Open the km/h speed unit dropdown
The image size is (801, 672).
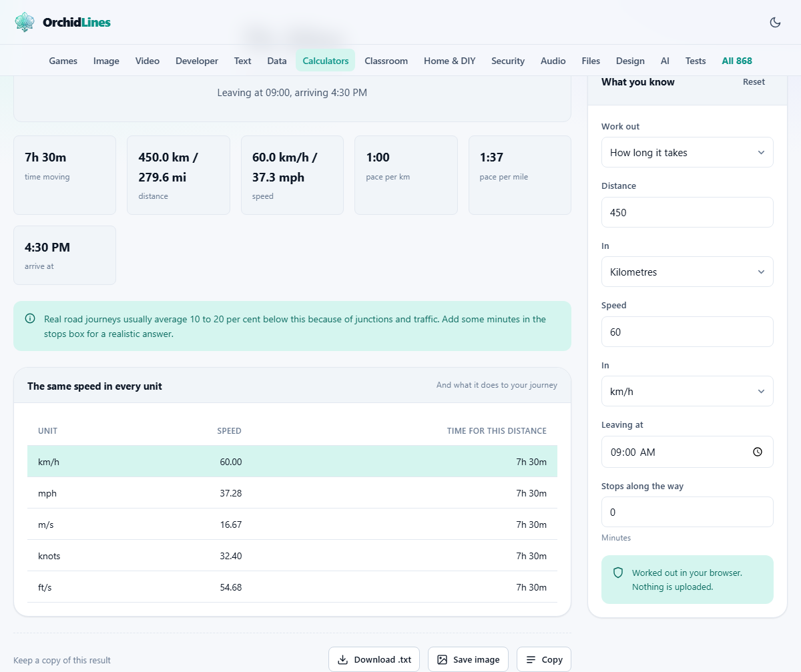687,391
